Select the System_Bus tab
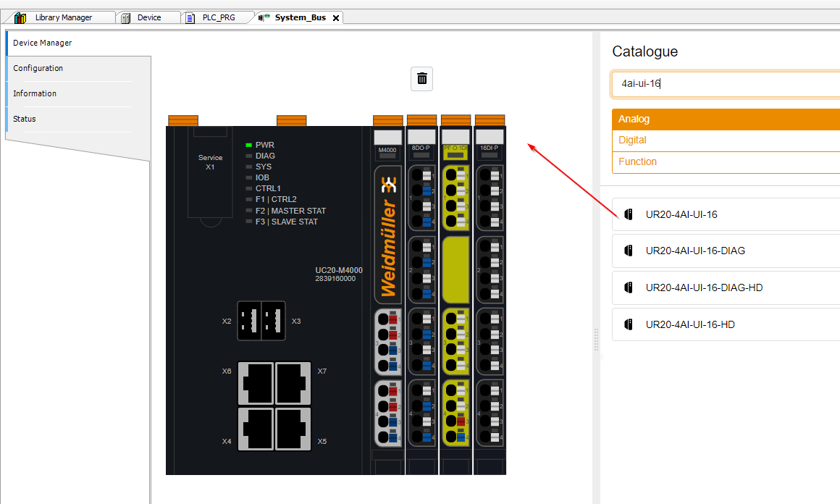This screenshot has height=504, width=840. coord(300,17)
